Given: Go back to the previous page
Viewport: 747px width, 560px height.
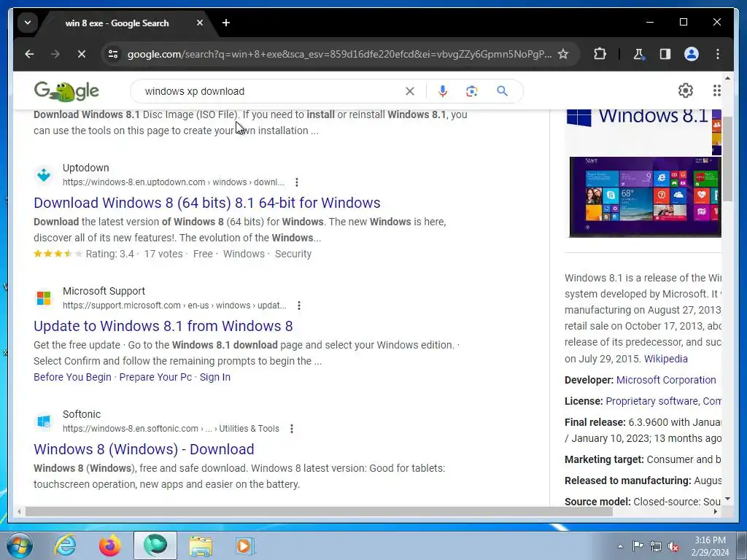Looking at the screenshot, I should pos(29,54).
